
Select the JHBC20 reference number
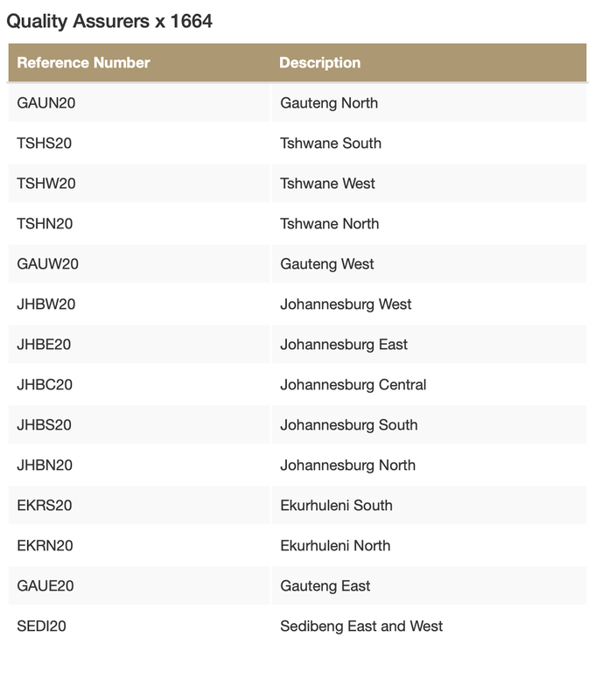[45, 385]
